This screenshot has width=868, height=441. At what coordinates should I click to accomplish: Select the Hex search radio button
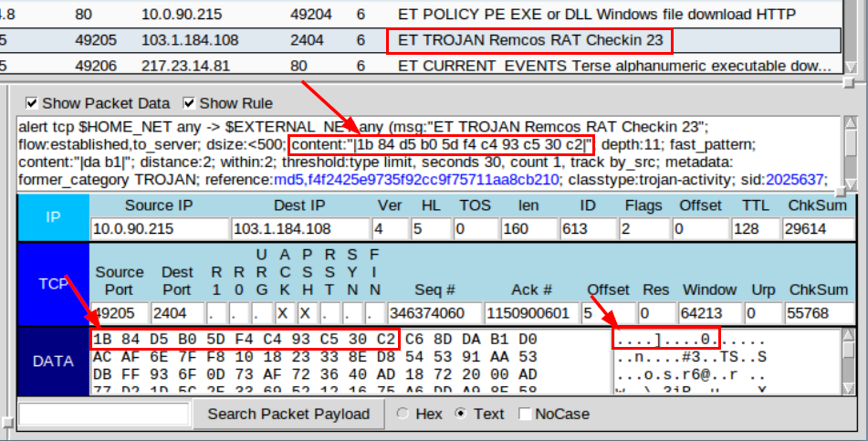tap(403, 414)
